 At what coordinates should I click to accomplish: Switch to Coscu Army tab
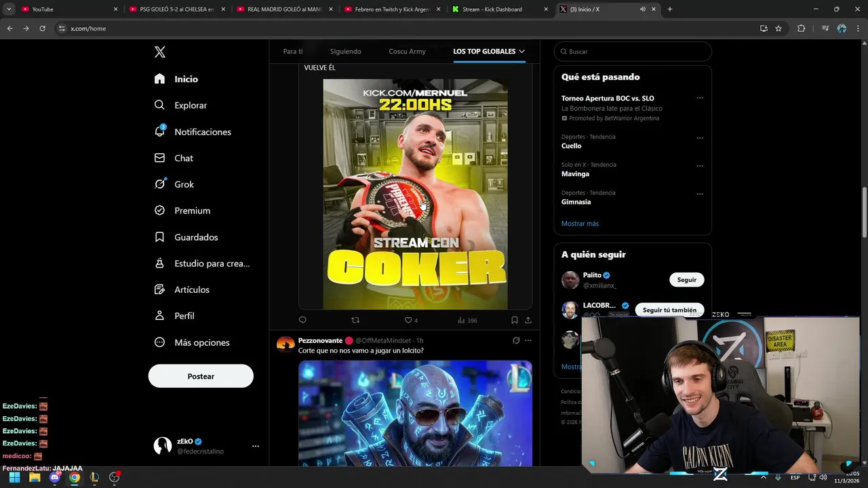[x=407, y=52]
